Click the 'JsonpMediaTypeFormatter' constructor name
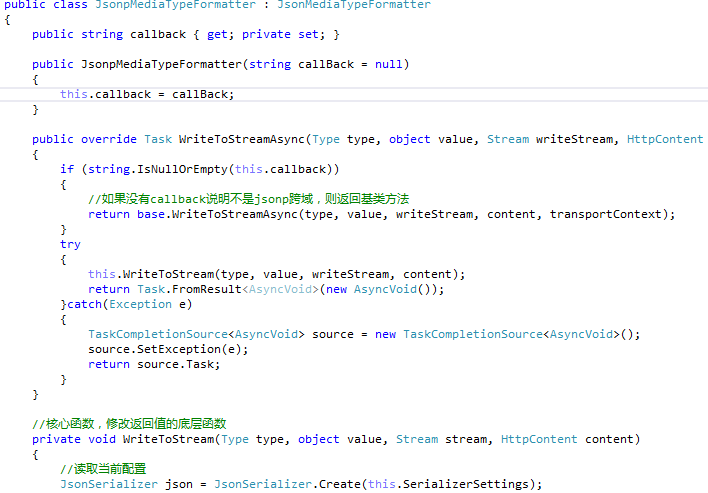The image size is (708, 493). (x=161, y=64)
